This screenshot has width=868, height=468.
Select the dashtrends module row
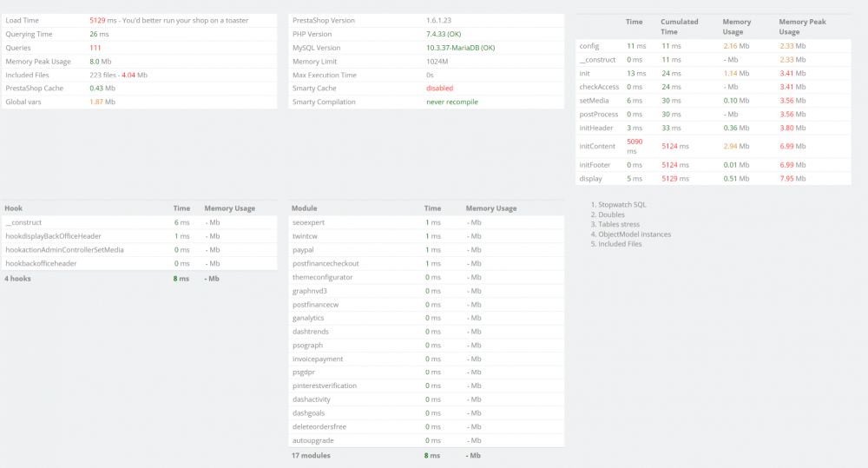click(x=426, y=332)
